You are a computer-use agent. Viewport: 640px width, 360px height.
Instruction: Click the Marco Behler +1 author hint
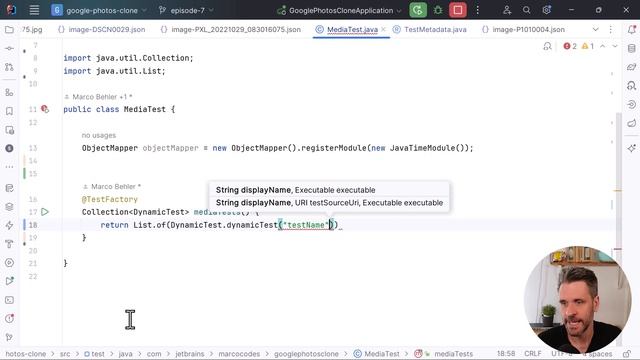98,97
